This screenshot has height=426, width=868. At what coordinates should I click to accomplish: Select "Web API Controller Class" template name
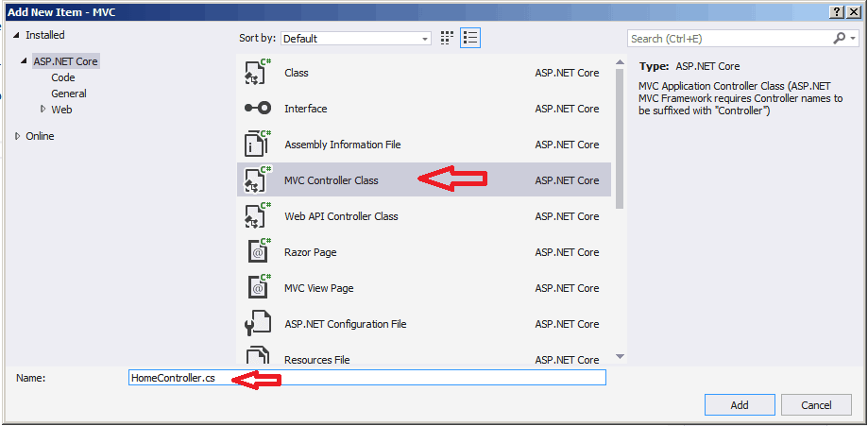(341, 216)
